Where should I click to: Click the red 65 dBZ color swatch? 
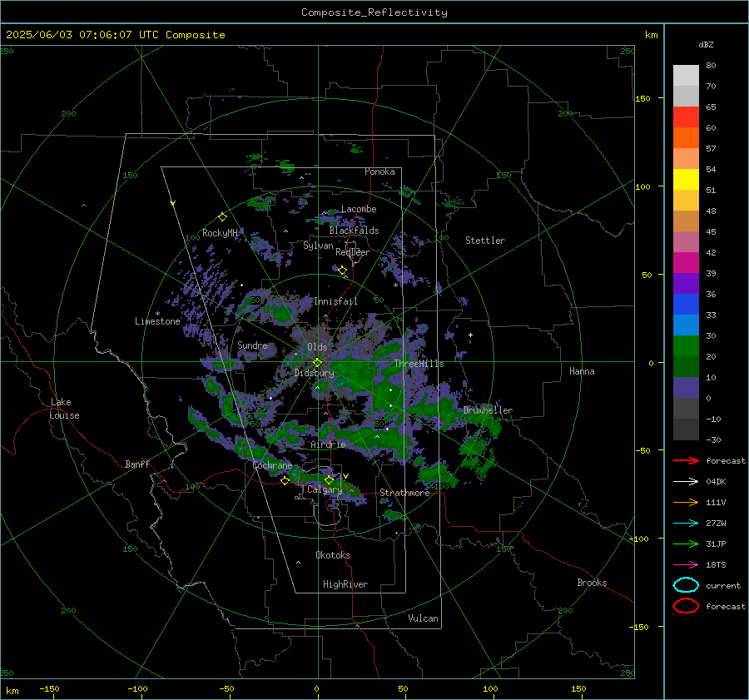pyautogui.click(x=686, y=117)
